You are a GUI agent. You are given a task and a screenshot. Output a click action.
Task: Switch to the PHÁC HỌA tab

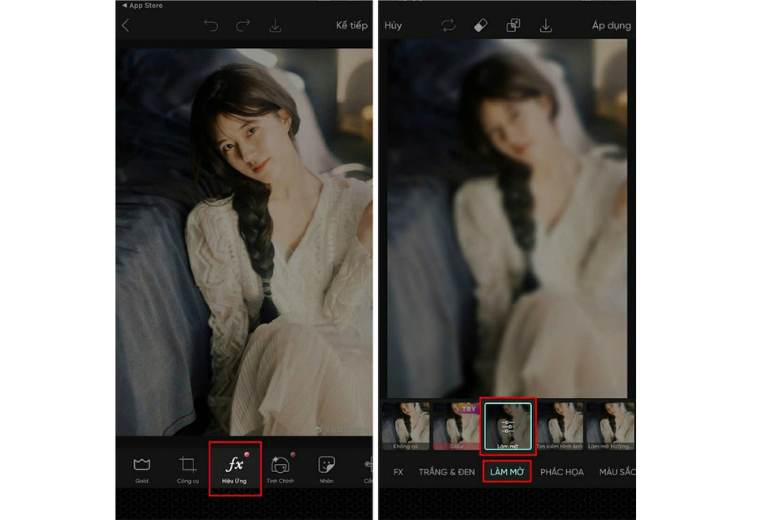tap(561, 471)
